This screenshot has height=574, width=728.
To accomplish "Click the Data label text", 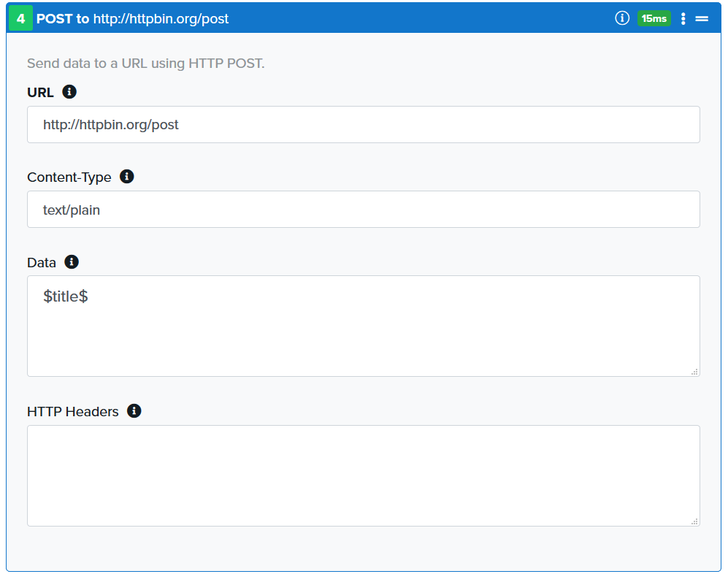I will [42, 263].
